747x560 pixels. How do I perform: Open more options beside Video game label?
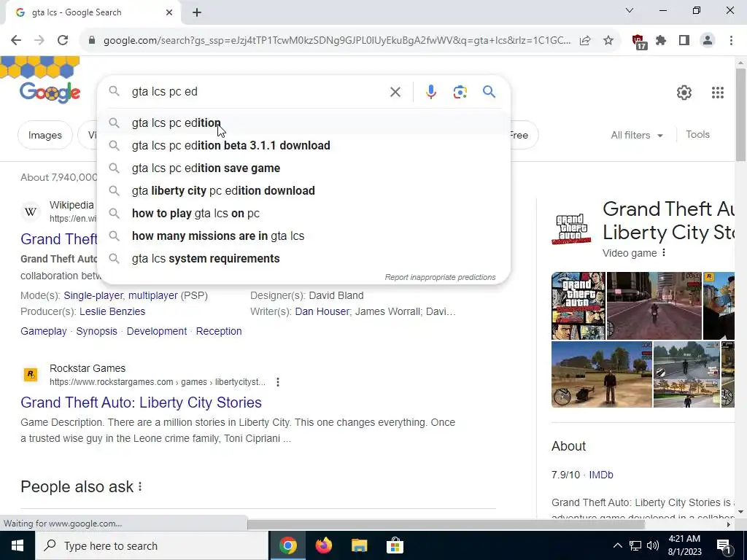(664, 253)
